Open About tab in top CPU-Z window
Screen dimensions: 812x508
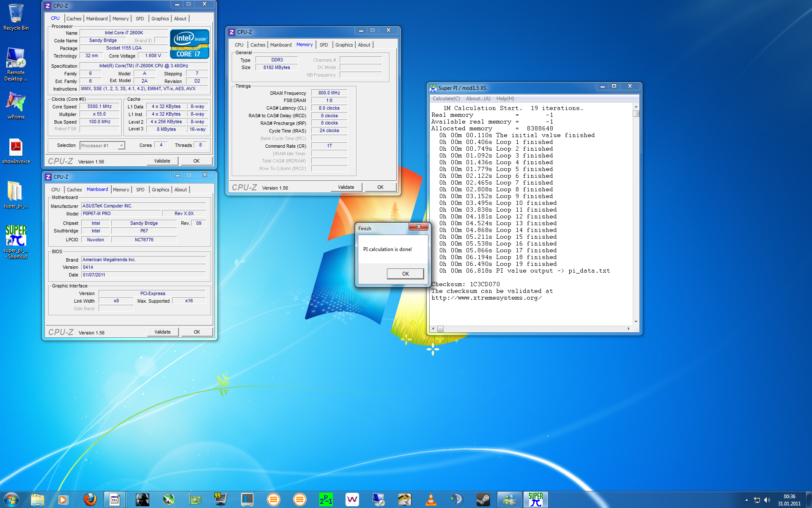click(x=180, y=19)
